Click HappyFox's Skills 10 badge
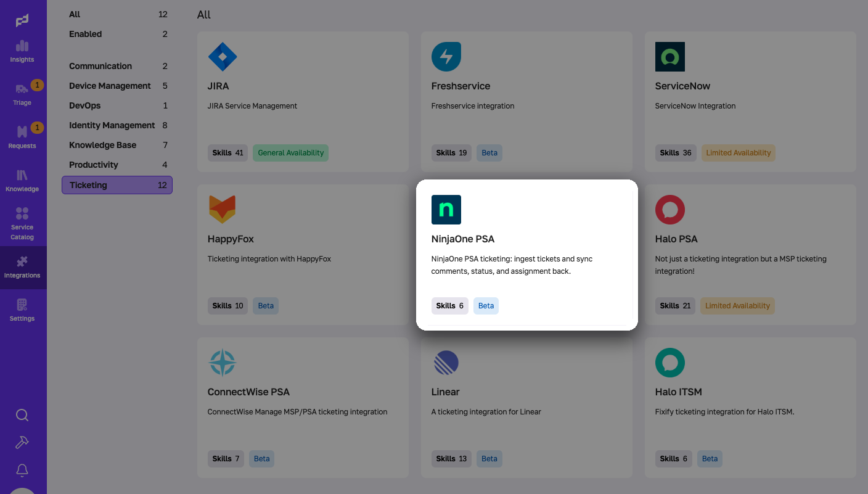Screen dimensions: 868x494 pos(227,306)
